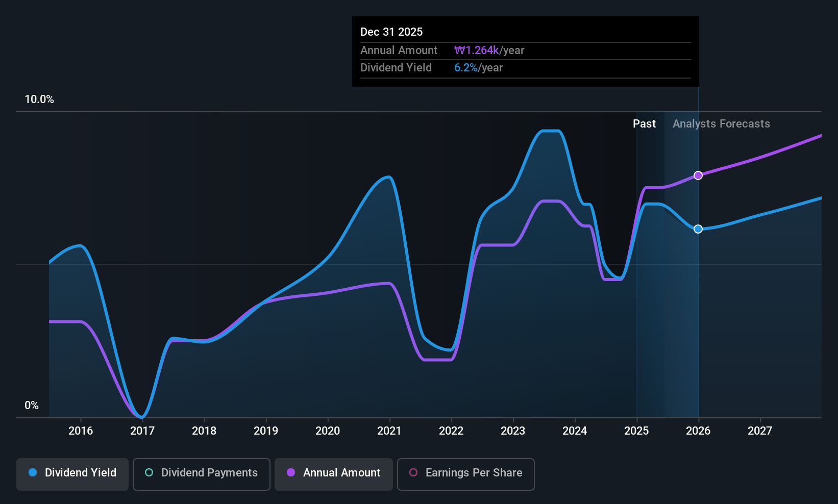Click the 6.2%/year tooltip value
The width and height of the screenshot is (838, 504).
pos(479,68)
